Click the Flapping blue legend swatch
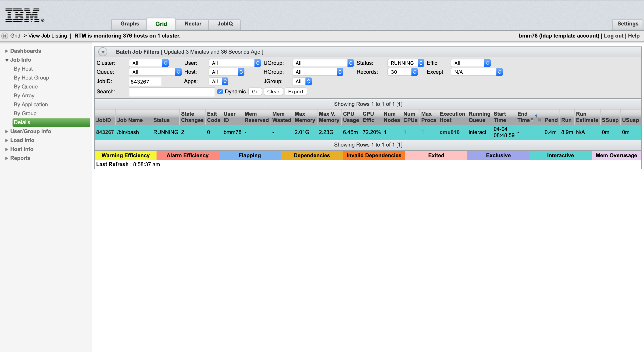The height and width of the screenshot is (352, 644). tap(250, 155)
